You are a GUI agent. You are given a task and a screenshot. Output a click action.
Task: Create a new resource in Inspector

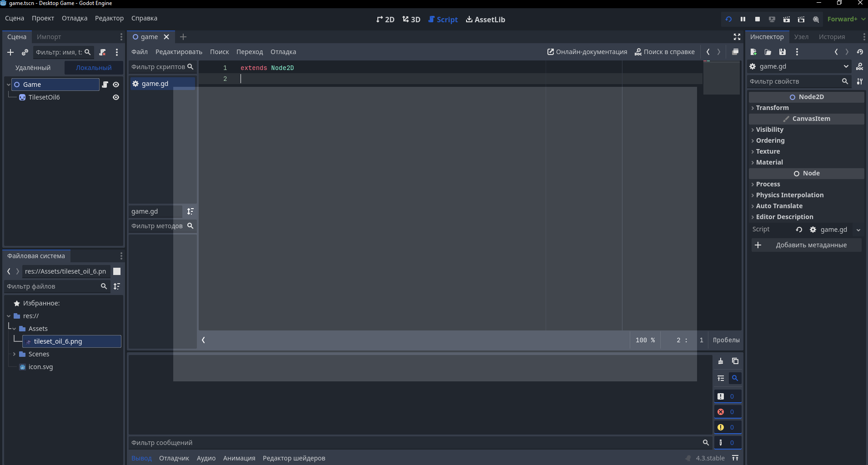(753, 52)
